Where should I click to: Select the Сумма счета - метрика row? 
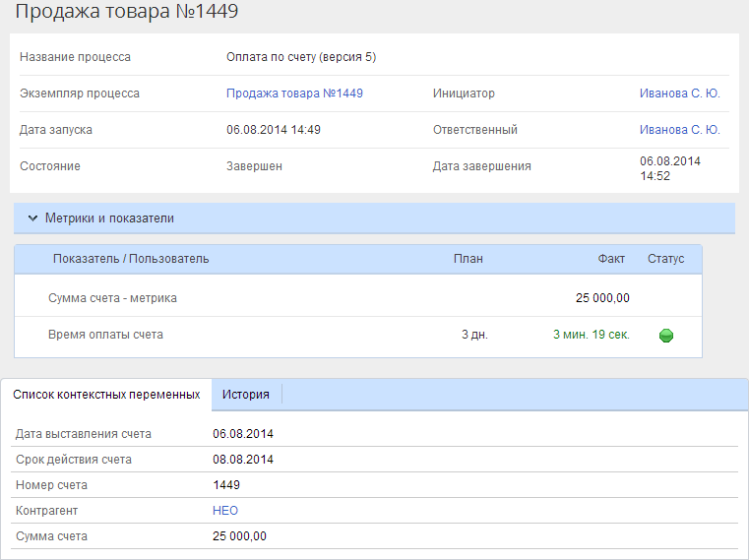112,297
